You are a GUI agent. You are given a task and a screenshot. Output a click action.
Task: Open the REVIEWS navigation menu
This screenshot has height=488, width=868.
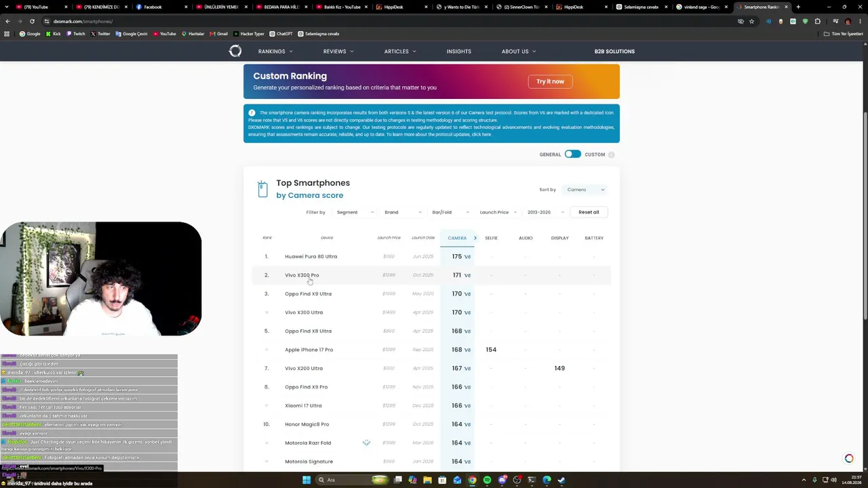point(338,52)
